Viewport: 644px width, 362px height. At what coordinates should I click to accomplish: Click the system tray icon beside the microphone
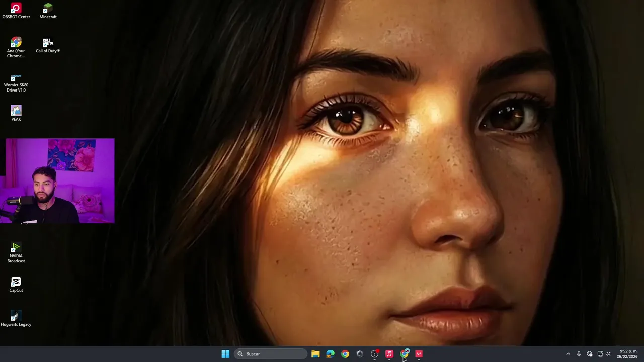590,354
